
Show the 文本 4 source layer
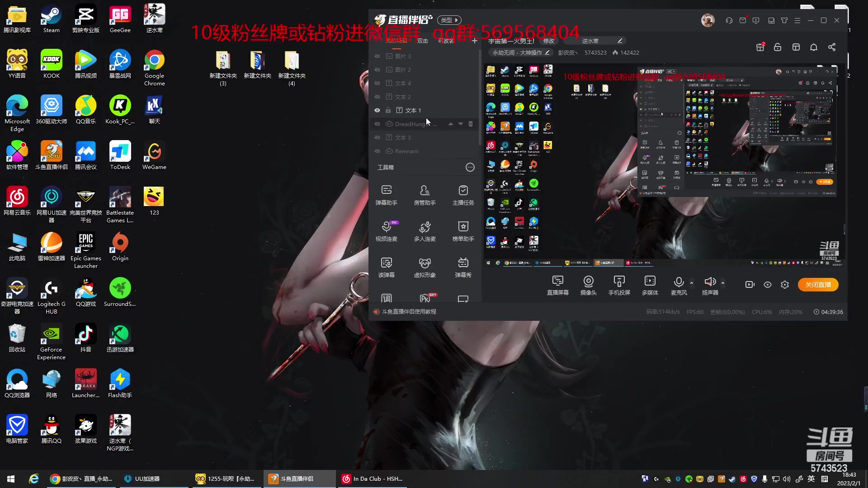[377, 83]
